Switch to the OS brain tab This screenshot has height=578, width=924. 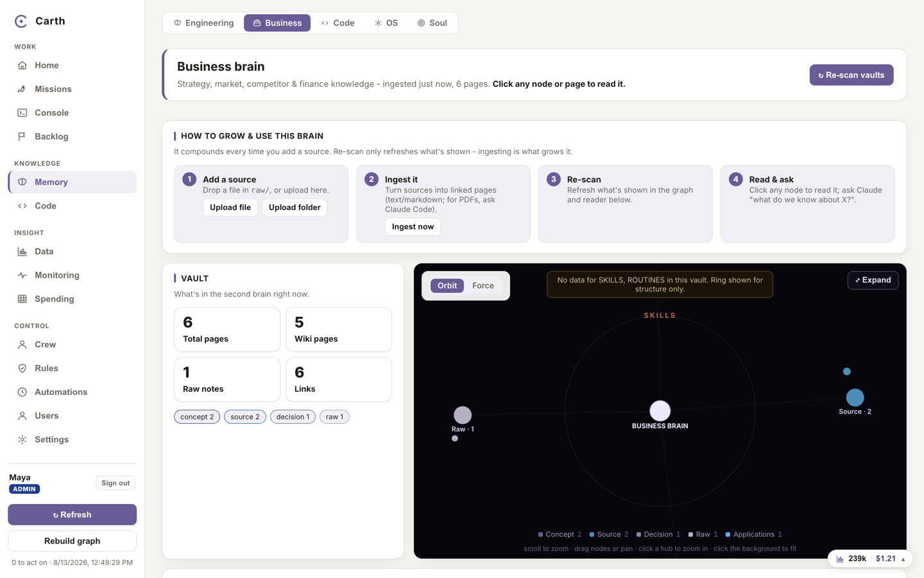click(x=386, y=23)
